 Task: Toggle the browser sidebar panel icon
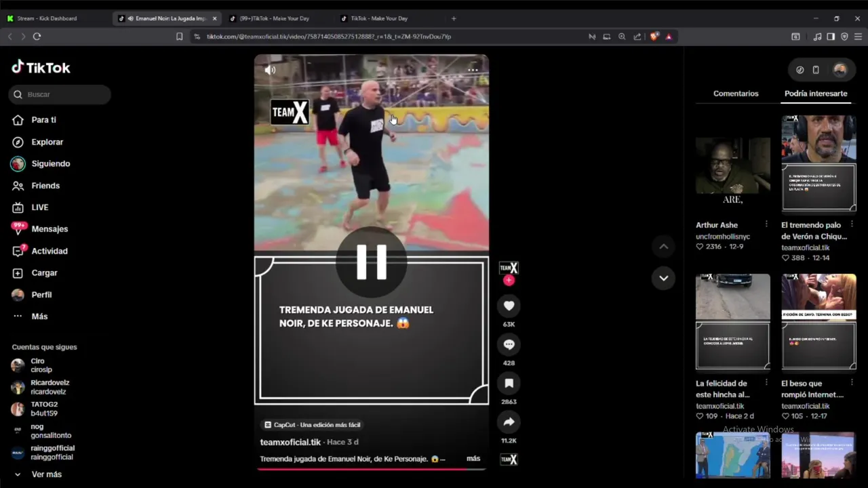[831, 37]
